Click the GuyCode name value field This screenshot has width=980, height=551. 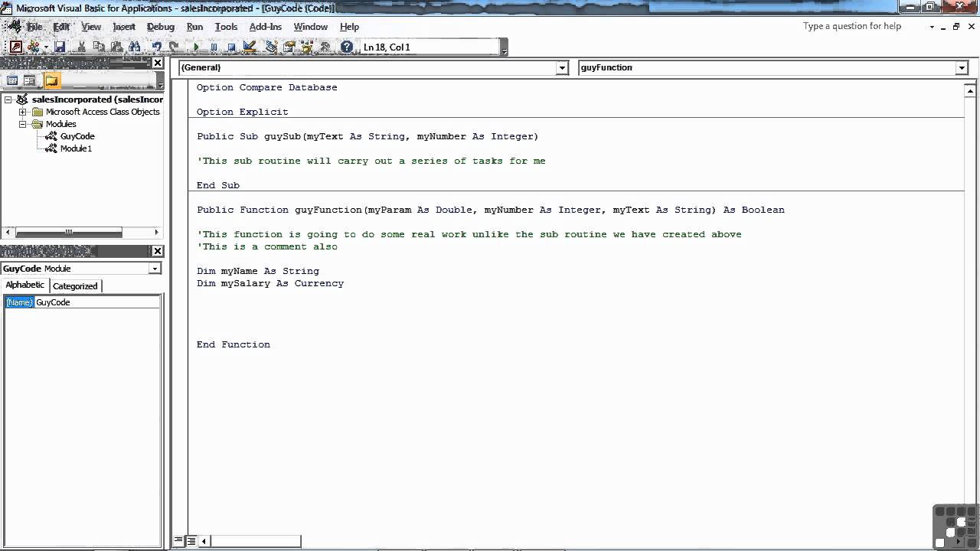click(97, 302)
